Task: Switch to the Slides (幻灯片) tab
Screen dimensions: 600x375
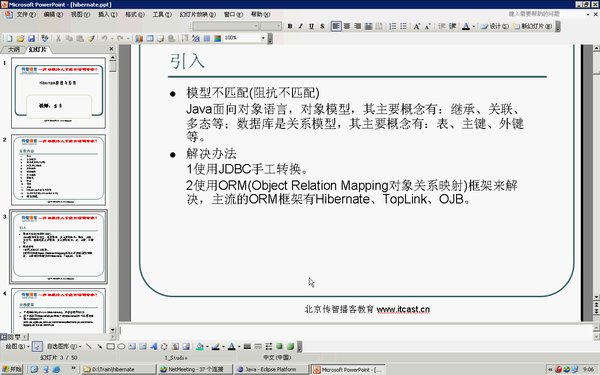Action: pyautogui.click(x=38, y=49)
